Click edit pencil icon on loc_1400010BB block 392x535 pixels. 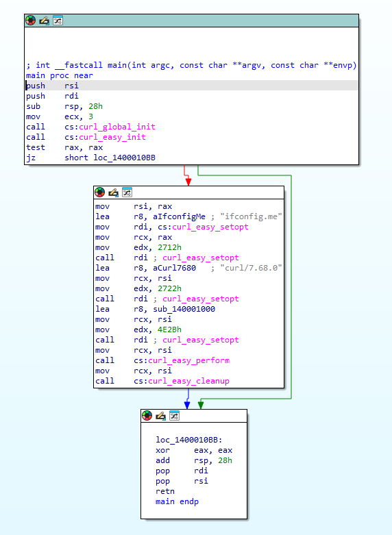pyautogui.click(x=161, y=416)
